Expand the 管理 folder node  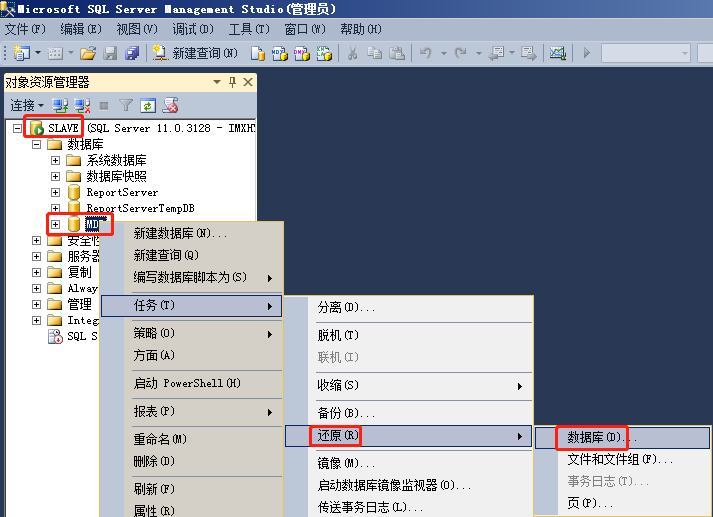36,304
